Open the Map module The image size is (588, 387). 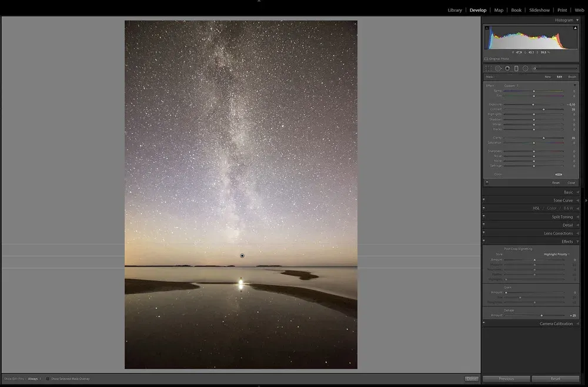[x=499, y=10]
